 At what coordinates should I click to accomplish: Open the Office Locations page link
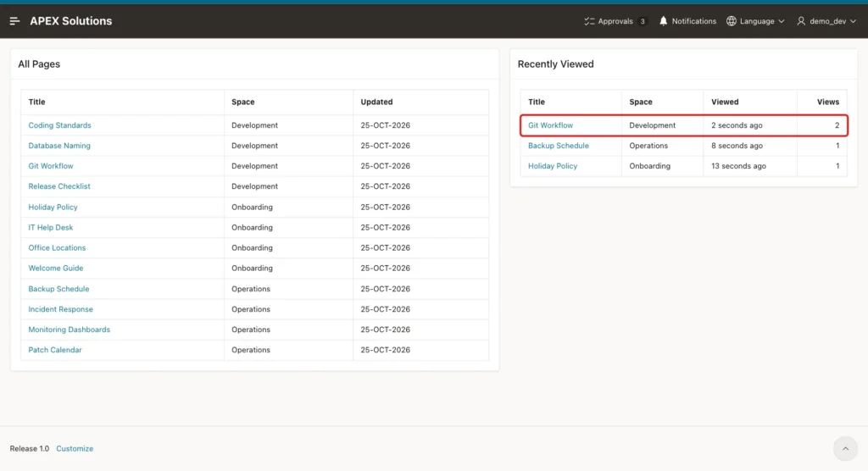click(57, 248)
